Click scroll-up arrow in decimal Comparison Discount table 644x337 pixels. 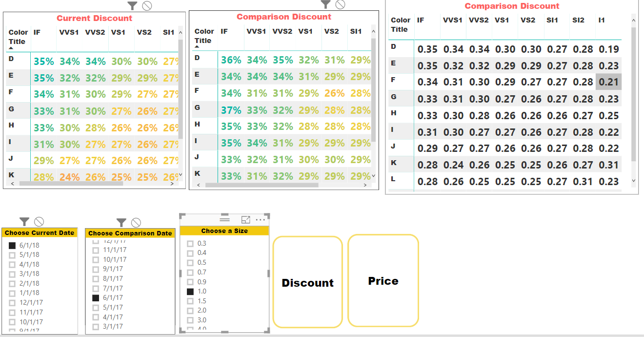(x=634, y=21)
